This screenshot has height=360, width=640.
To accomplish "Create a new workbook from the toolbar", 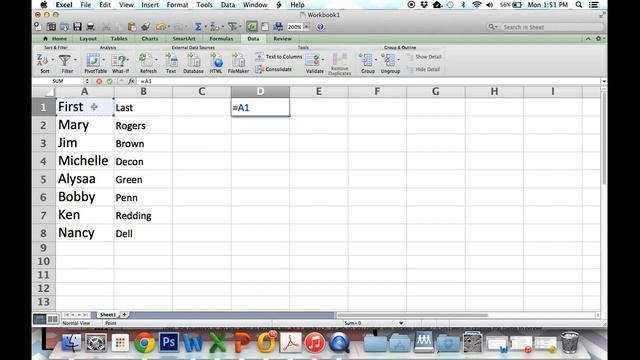I will pos(38,27).
